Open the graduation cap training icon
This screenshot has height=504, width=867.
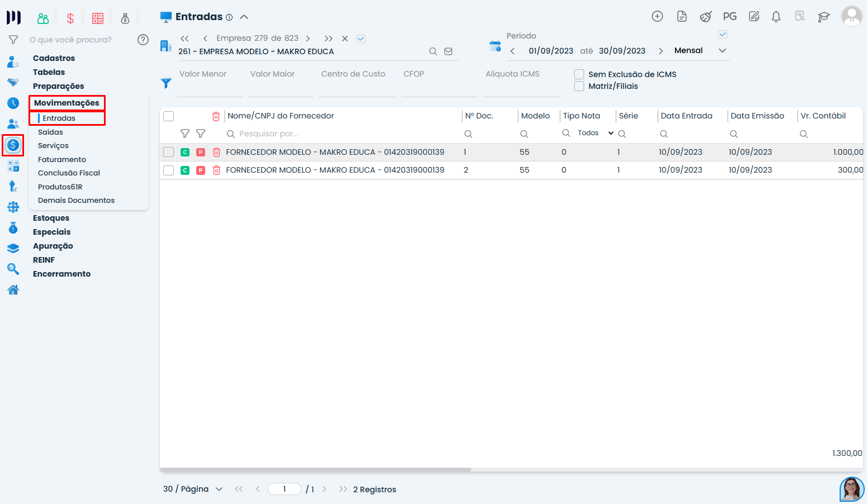click(823, 17)
